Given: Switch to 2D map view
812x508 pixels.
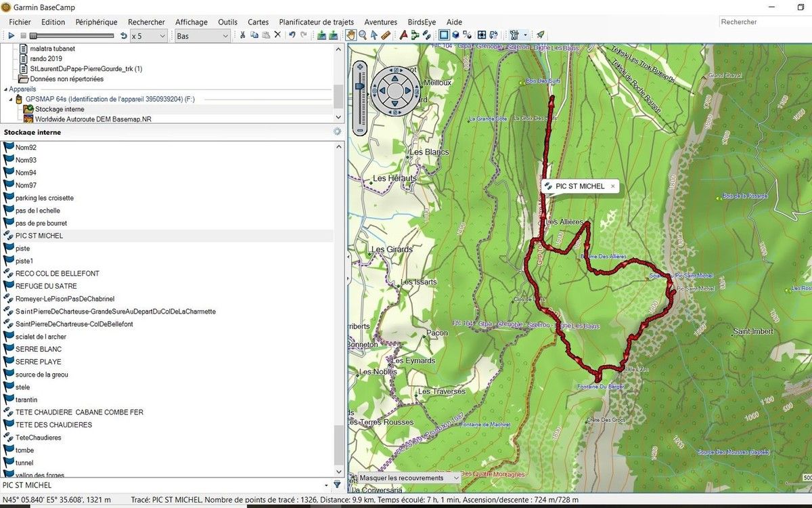Looking at the screenshot, I should click(x=444, y=35).
